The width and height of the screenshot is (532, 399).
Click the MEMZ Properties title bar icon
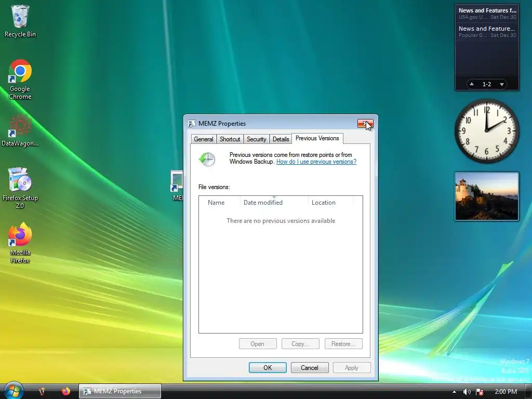[192, 124]
